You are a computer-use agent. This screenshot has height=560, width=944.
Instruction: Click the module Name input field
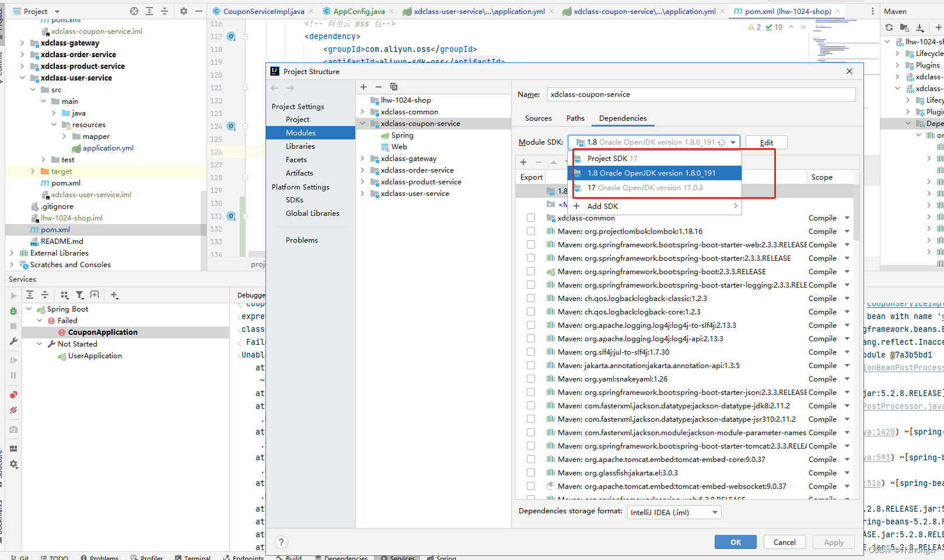tap(701, 94)
